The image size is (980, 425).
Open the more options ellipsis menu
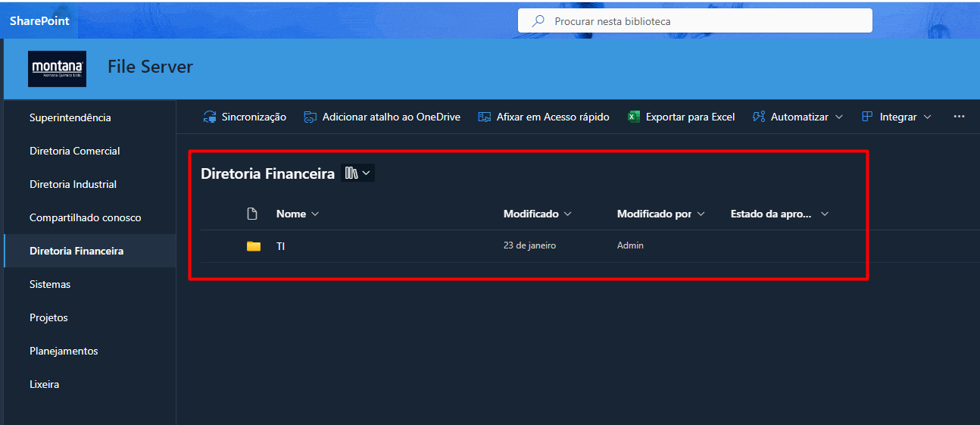(x=959, y=117)
